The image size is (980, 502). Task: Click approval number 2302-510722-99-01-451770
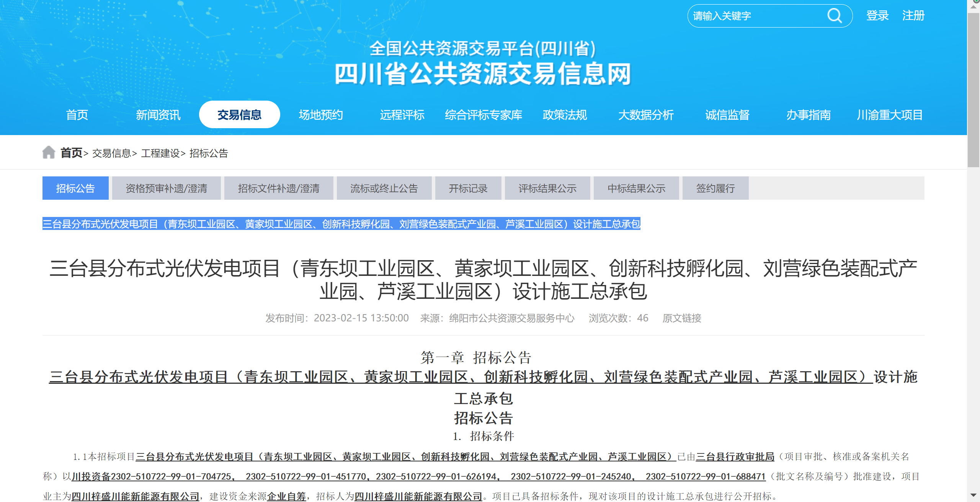(306, 477)
